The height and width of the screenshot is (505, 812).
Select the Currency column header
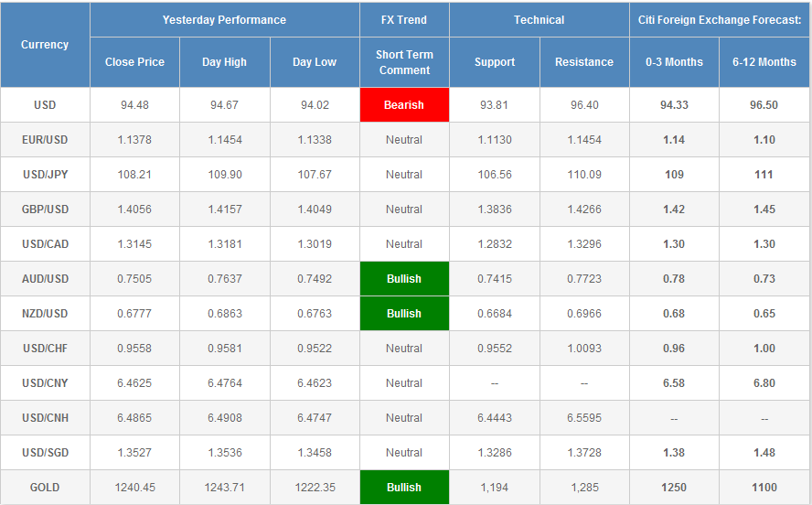coord(45,45)
